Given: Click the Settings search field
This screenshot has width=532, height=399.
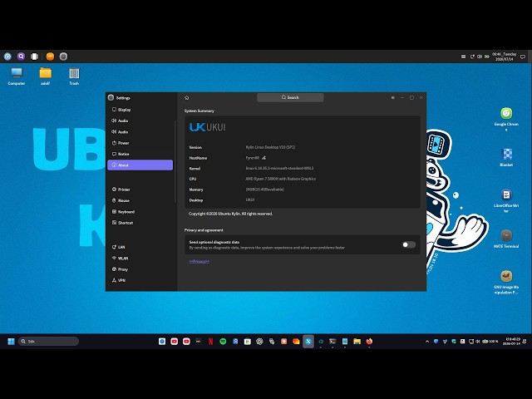Looking at the screenshot, I should coord(290,97).
